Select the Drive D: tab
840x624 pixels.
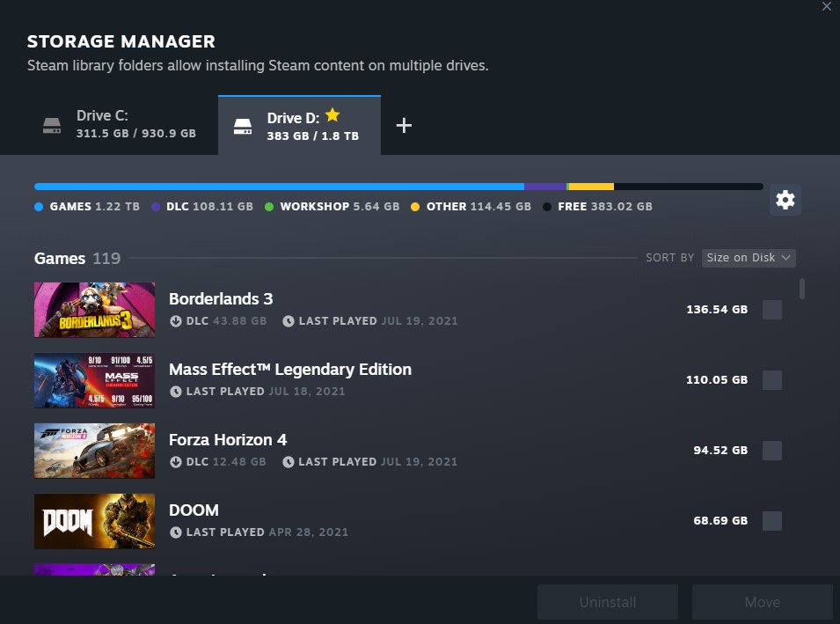pyautogui.click(x=299, y=126)
